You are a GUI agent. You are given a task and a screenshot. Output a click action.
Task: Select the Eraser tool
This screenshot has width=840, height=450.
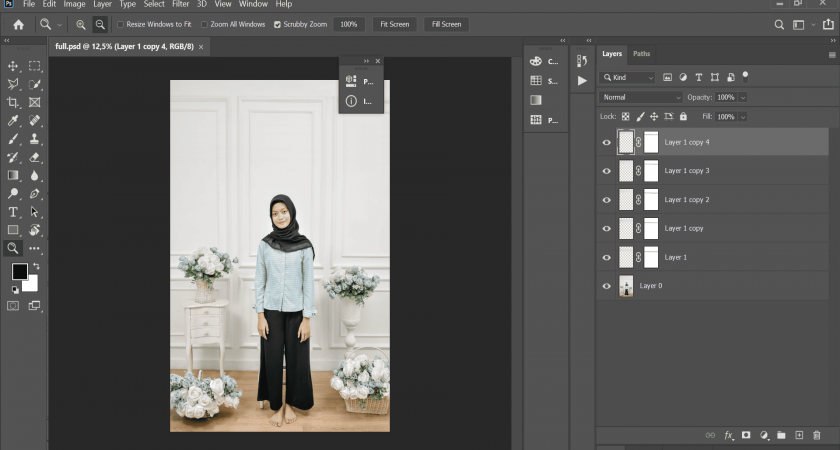click(x=34, y=157)
